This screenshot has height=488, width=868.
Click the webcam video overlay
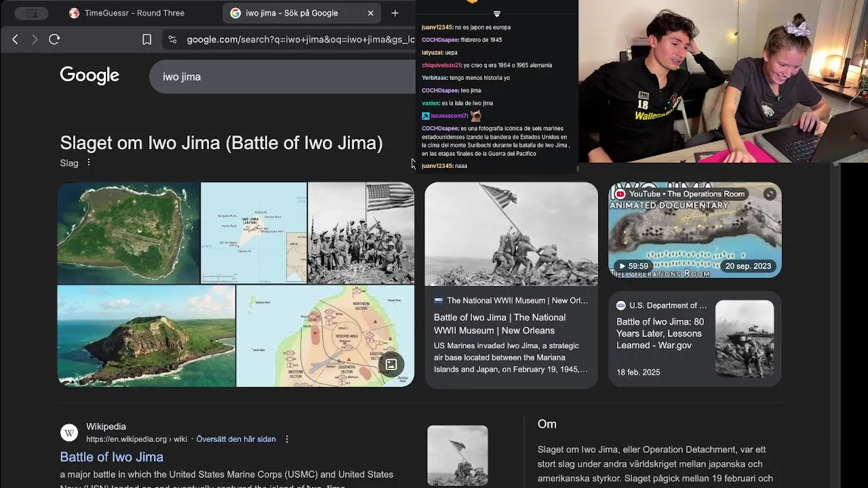point(723,81)
